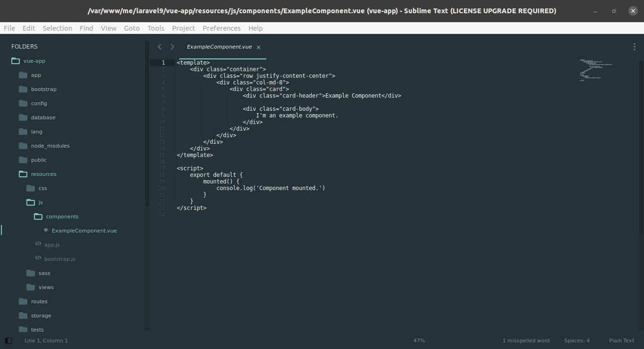Click the database folder icon
The width and height of the screenshot is (644, 349).
23,117
